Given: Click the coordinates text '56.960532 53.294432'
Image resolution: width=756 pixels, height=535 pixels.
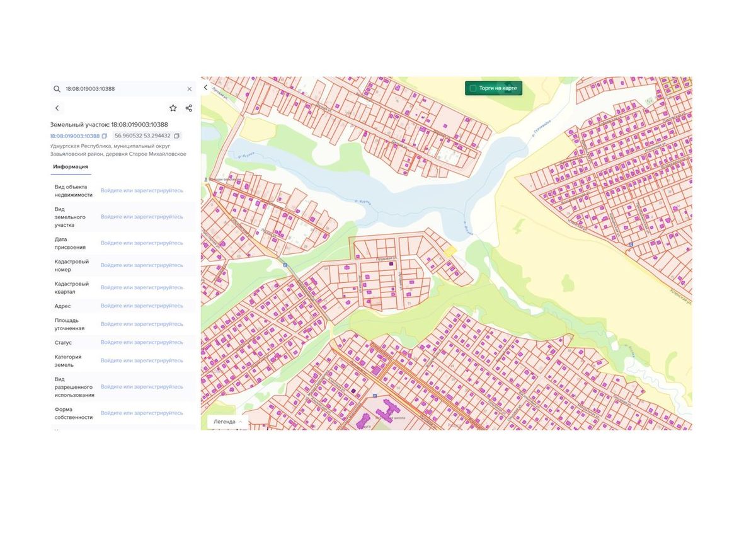Looking at the screenshot, I should (142, 136).
